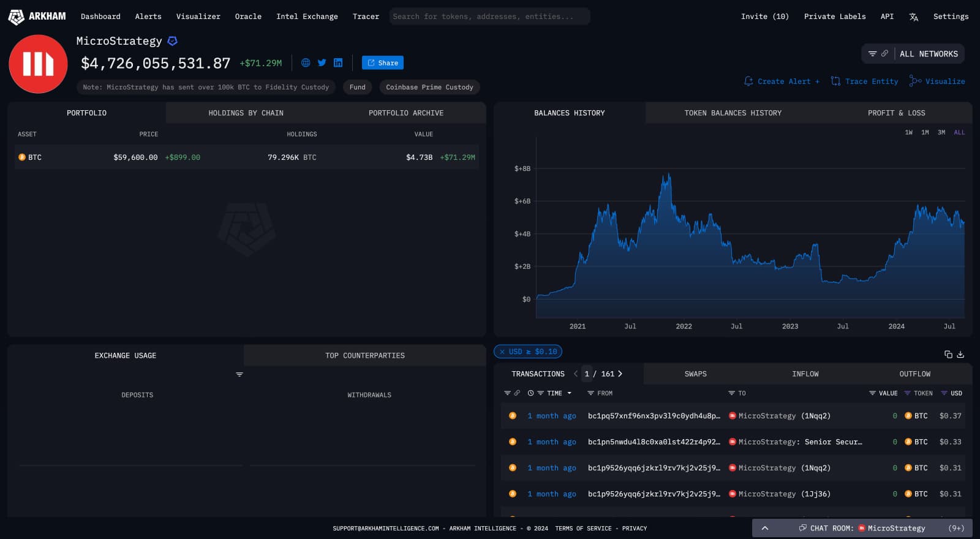The height and width of the screenshot is (539, 980).
Task: Click the link icon in transactions header
Action: (x=517, y=393)
